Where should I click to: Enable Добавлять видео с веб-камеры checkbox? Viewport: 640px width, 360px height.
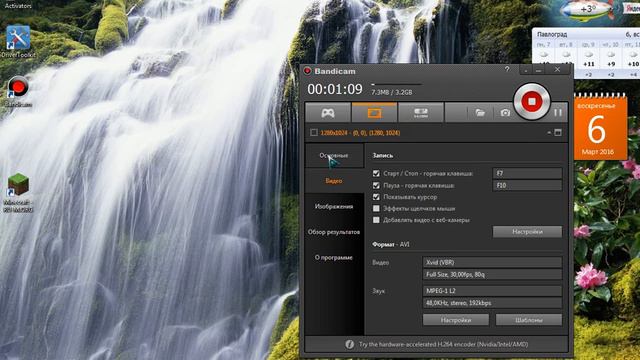pyautogui.click(x=376, y=220)
